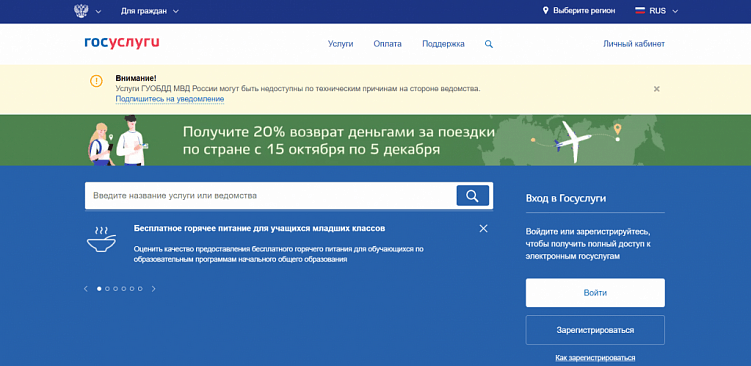Click the Госуслуги logo
This screenshot has height=366, width=751.
[122, 43]
